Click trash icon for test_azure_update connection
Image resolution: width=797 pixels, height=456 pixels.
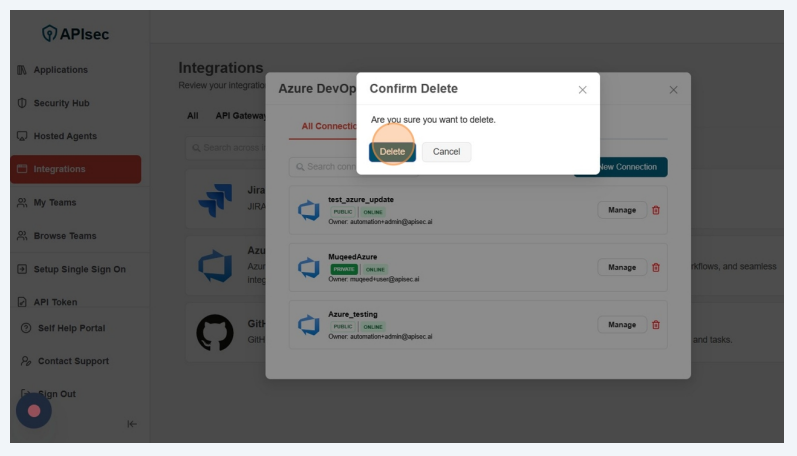point(656,210)
